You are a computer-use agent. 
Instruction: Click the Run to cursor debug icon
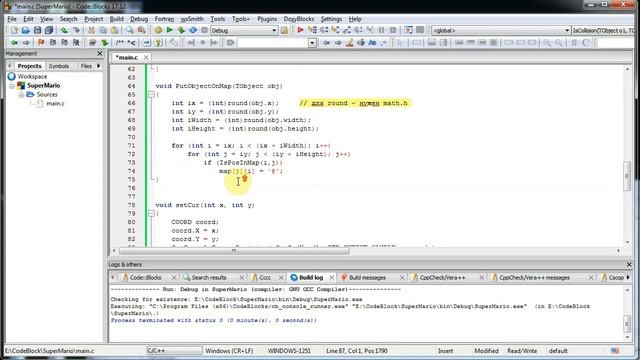[312, 30]
